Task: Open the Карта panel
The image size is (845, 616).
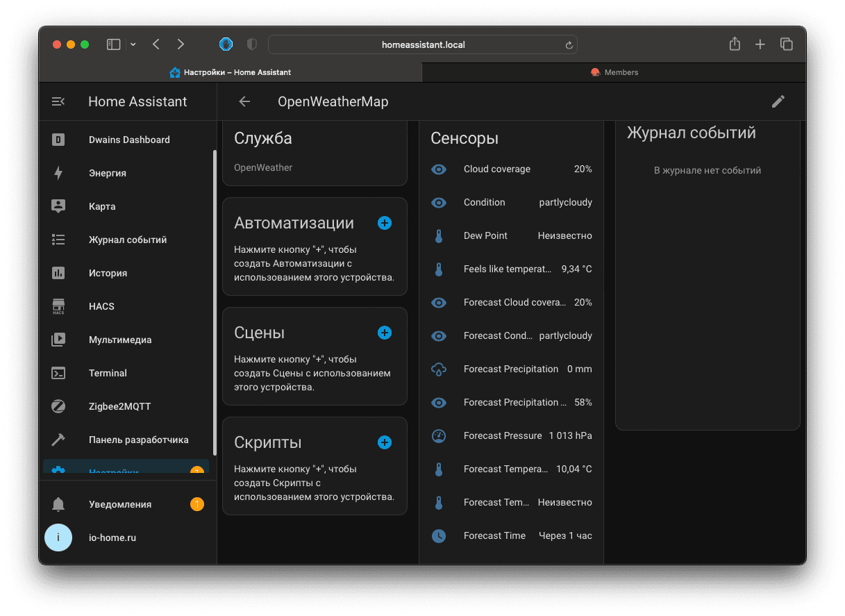Action: pos(126,206)
